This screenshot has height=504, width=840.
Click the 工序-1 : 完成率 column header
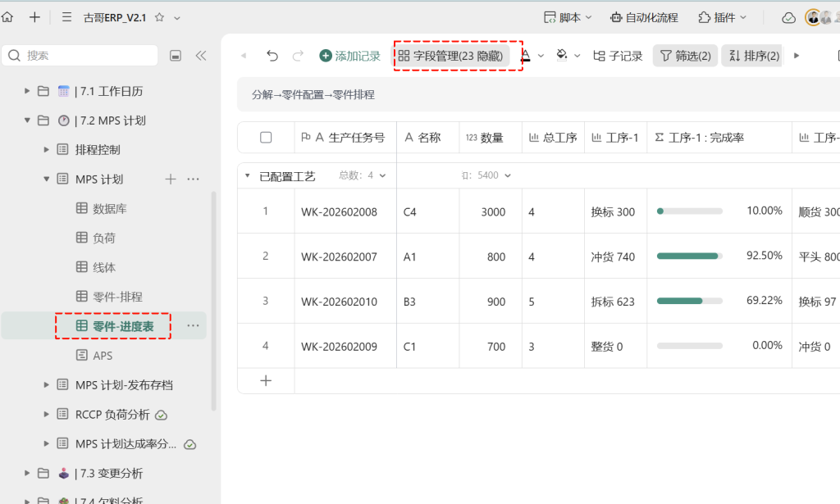[719, 138]
